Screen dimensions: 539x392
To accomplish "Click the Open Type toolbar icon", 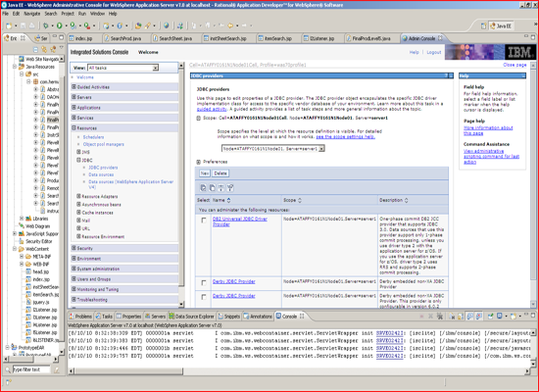I will click(x=138, y=25).
